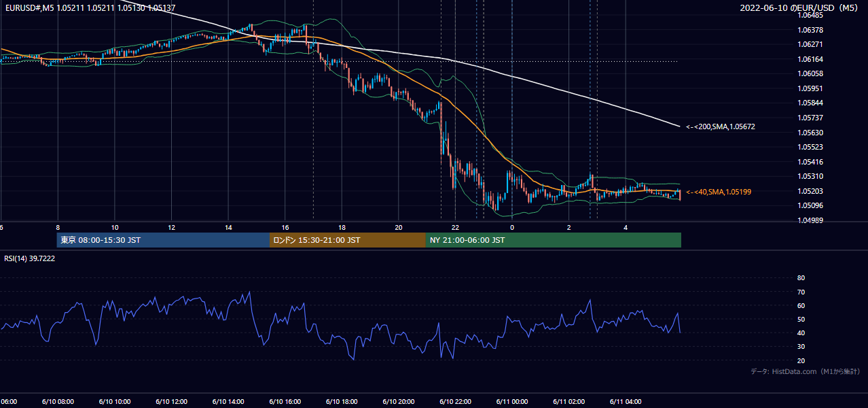The height and width of the screenshot is (408, 868).
Task: Click the 6/10 14:00 bottom time label
Action: point(228,401)
